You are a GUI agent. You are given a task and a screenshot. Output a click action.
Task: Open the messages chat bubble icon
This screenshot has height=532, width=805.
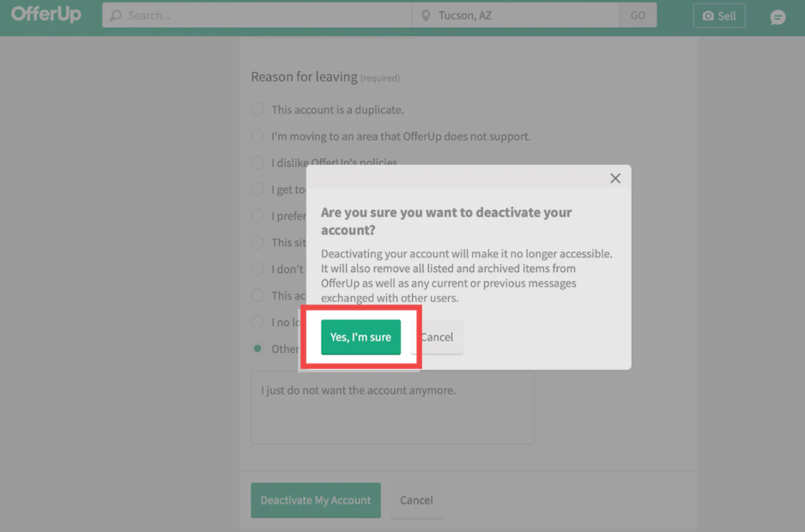[x=778, y=17]
